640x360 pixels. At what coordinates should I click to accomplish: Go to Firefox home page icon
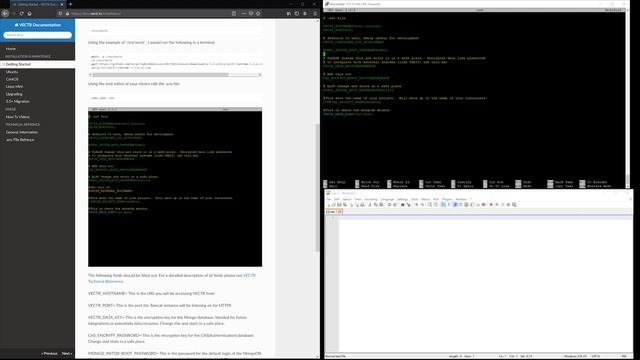[x=29, y=13]
